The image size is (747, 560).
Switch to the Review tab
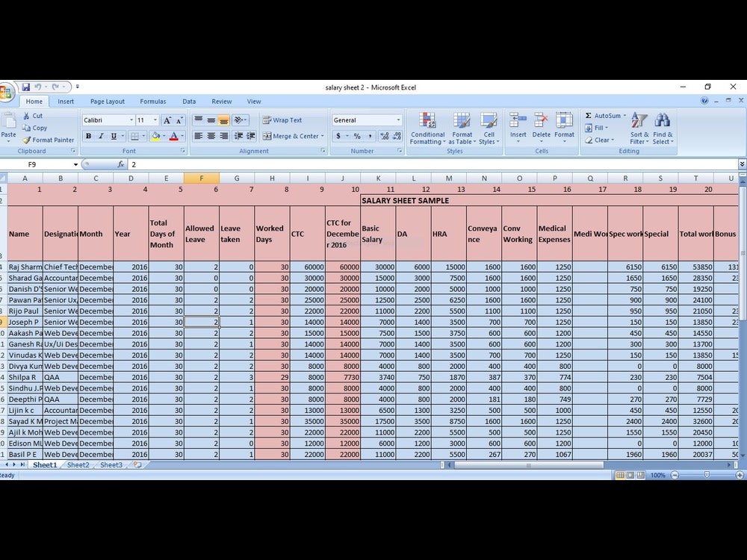(222, 102)
